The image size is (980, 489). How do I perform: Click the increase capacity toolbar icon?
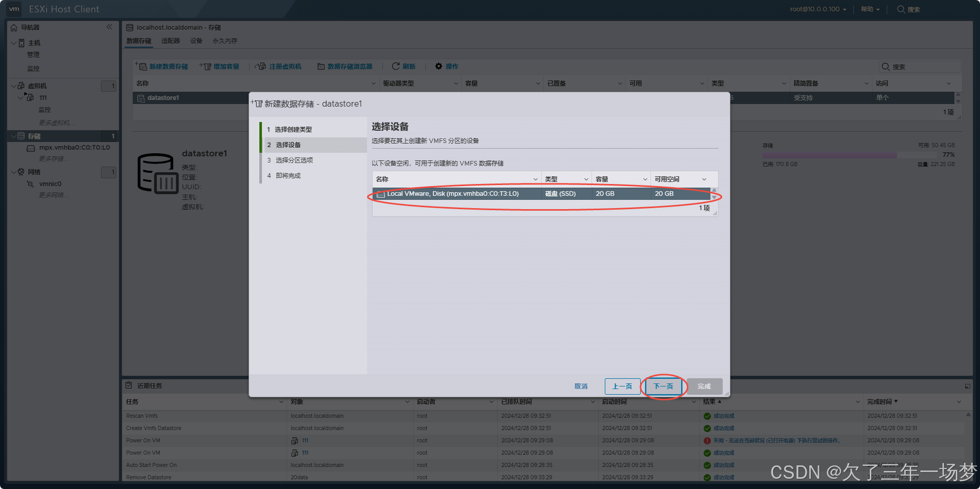[206, 66]
